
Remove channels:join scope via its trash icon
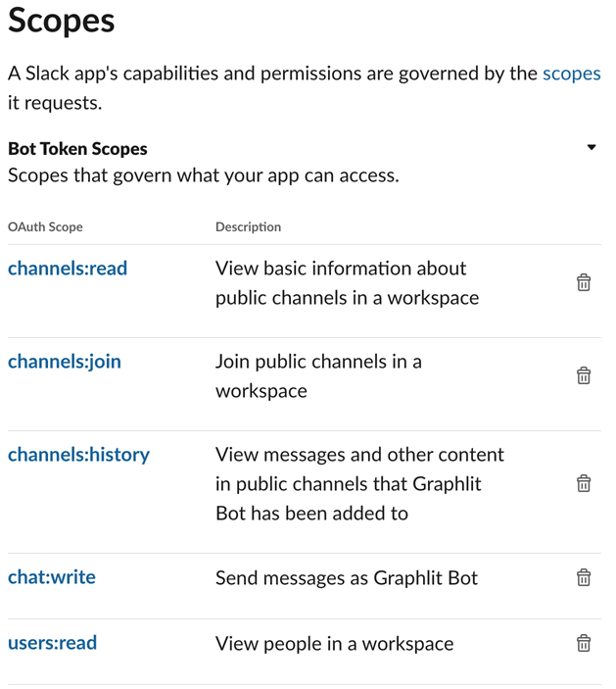click(584, 375)
